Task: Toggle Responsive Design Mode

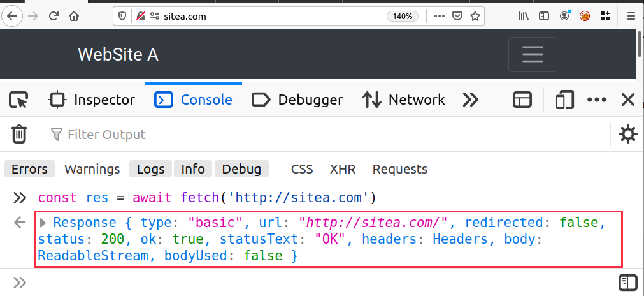Action: (x=565, y=100)
